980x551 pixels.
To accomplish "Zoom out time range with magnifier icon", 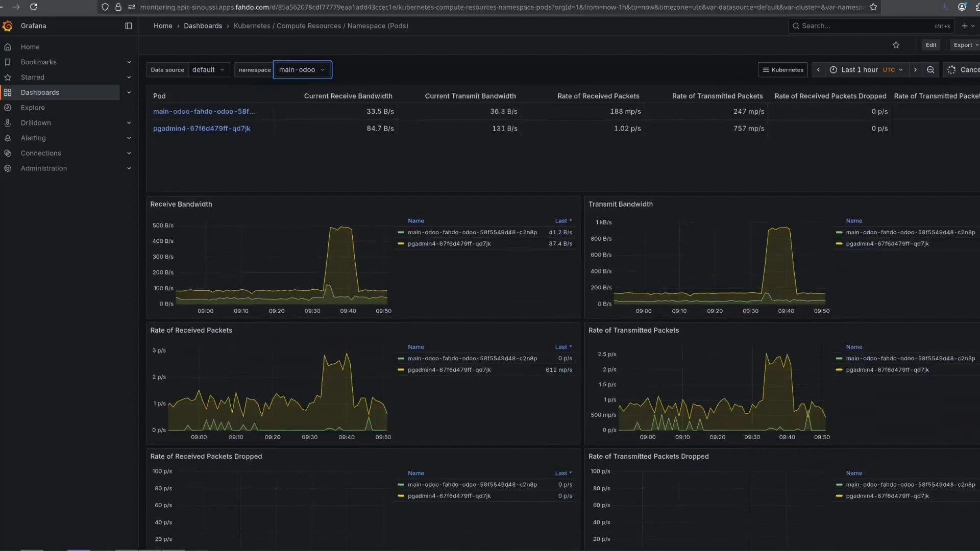I will pyautogui.click(x=930, y=70).
